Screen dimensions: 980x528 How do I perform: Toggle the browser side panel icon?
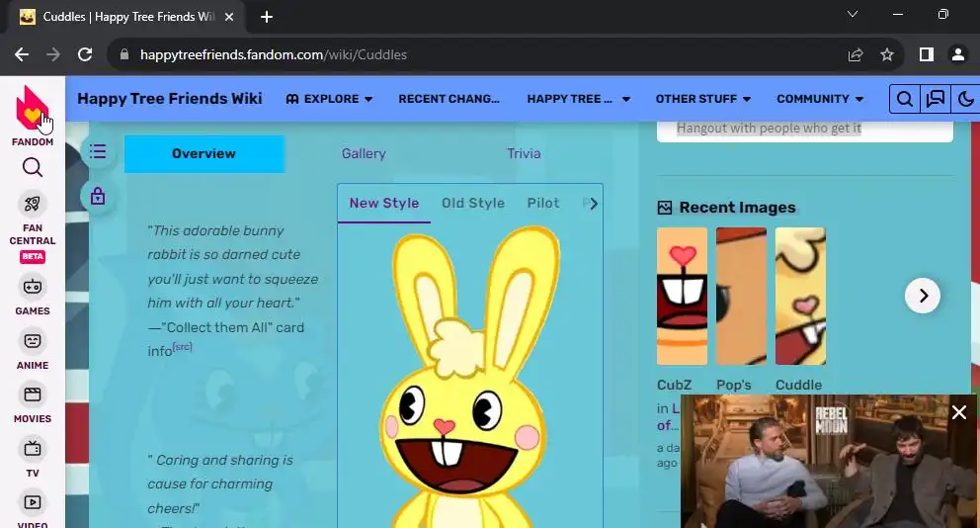pyautogui.click(x=927, y=55)
